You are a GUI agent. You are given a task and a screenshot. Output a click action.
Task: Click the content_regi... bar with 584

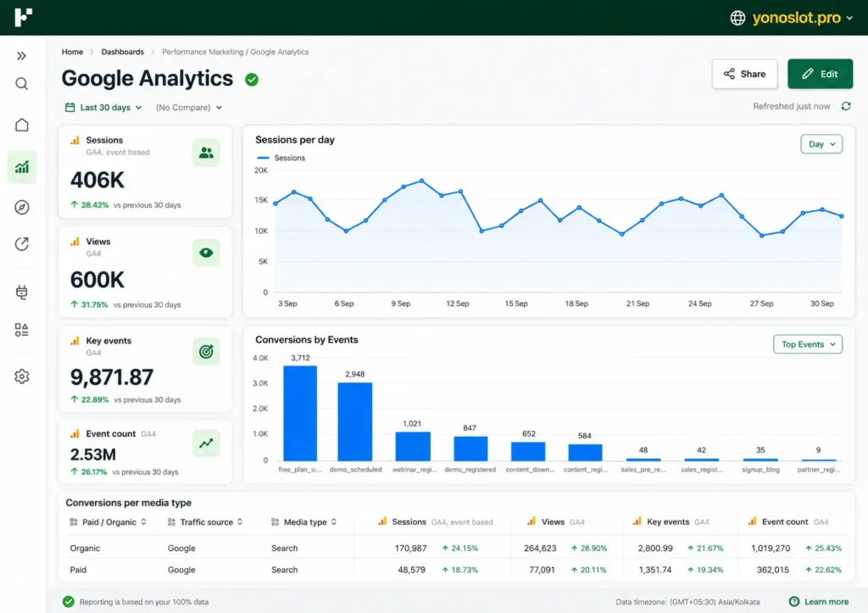tap(585, 453)
